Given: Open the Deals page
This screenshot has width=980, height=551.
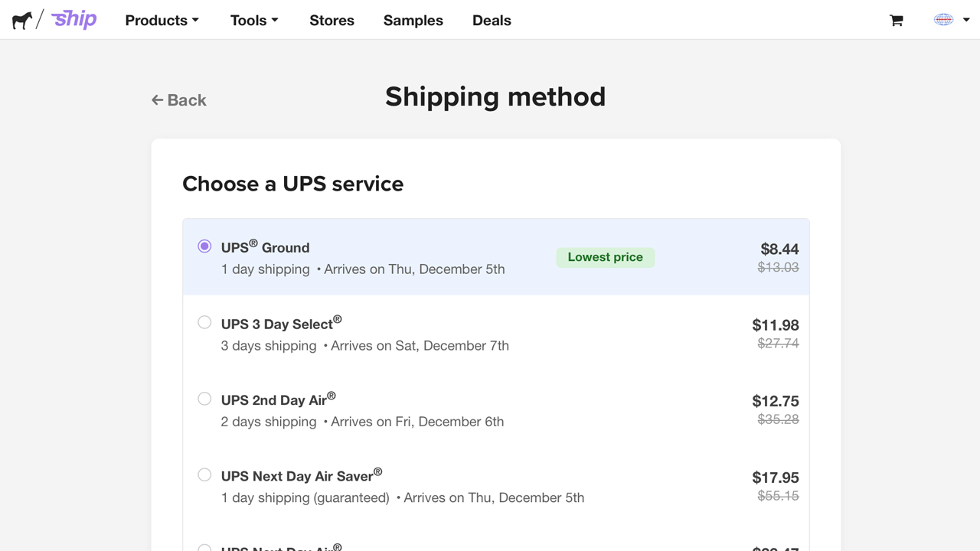Looking at the screenshot, I should (492, 21).
